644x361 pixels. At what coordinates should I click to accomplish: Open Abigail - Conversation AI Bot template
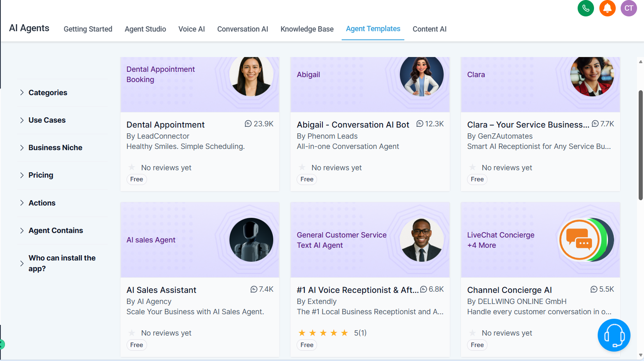point(353,125)
